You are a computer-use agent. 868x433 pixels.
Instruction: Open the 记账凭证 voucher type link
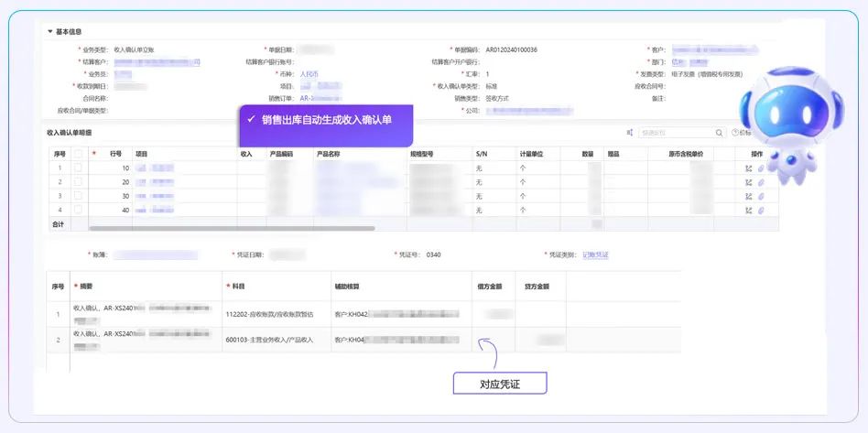point(595,254)
